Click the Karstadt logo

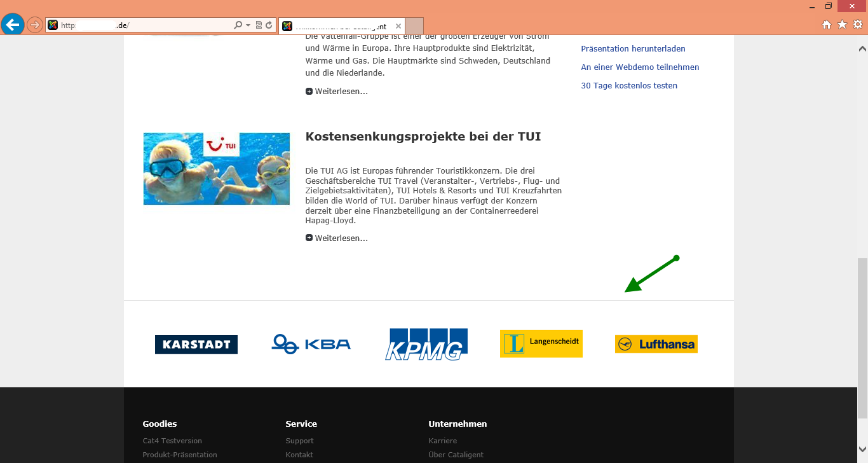pyautogui.click(x=196, y=345)
